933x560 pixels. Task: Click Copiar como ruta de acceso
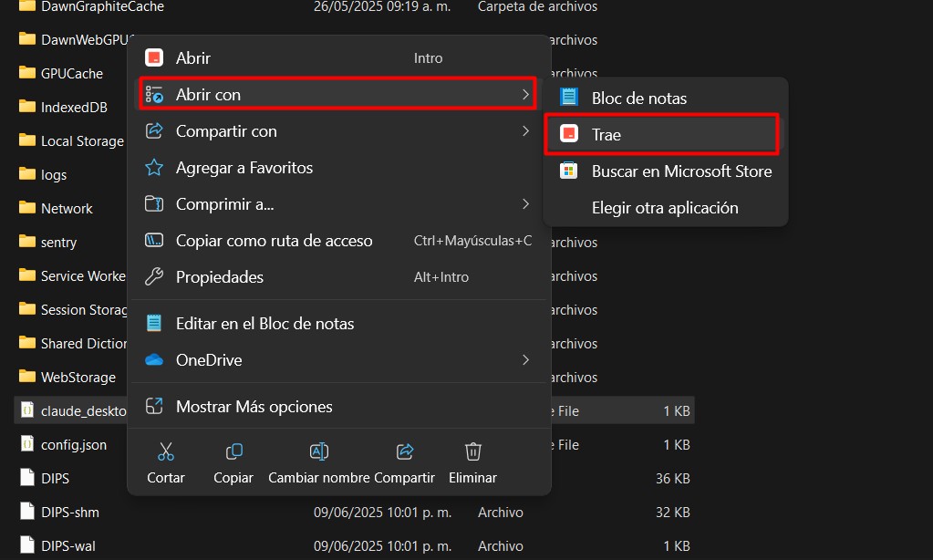point(274,241)
